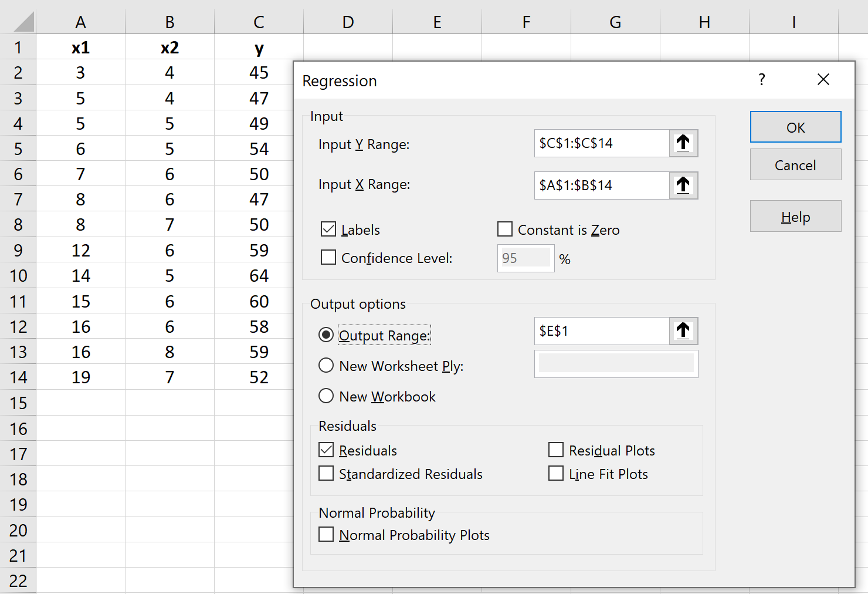Click cell B13 with value 8
868x594 pixels.
click(x=170, y=352)
